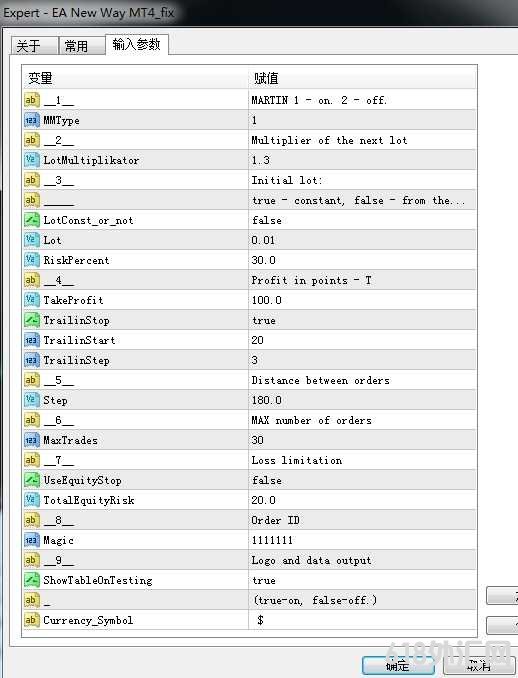Edit the RiskPercent value 30.0

tap(362, 260)
